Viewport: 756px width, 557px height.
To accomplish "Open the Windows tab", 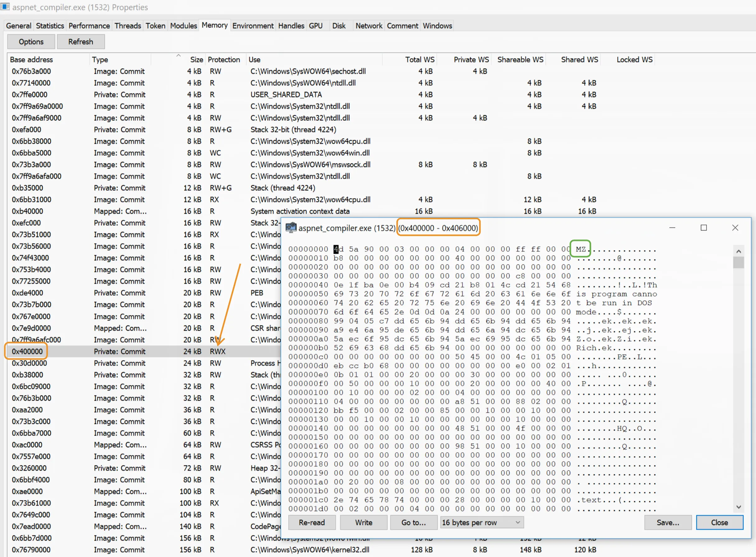I will [437, 26].
